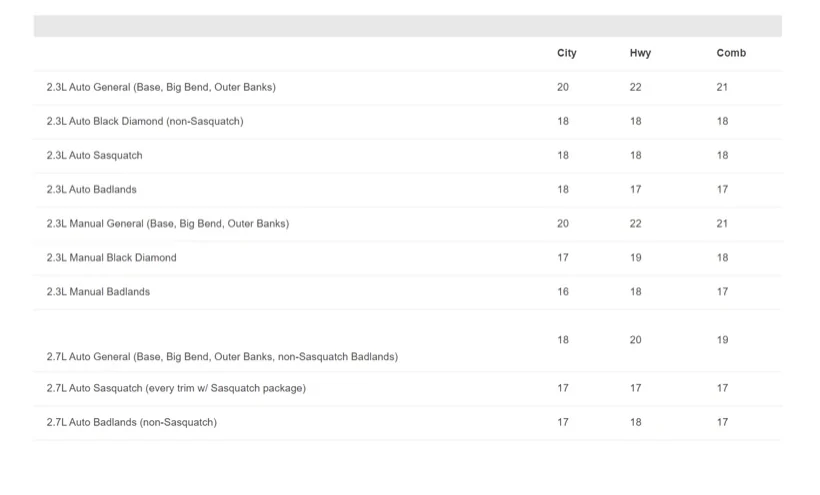Image resolution: width=820 pixels, height=495 pixels.
Task: Select the 2.7L Auto General row label
Action: coord(222,356)
